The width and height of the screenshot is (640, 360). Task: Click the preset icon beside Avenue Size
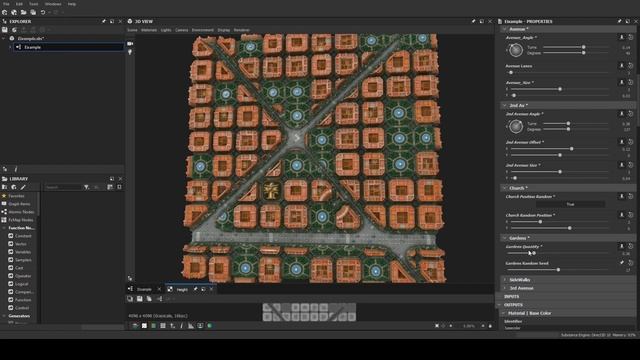pos(622,82)
